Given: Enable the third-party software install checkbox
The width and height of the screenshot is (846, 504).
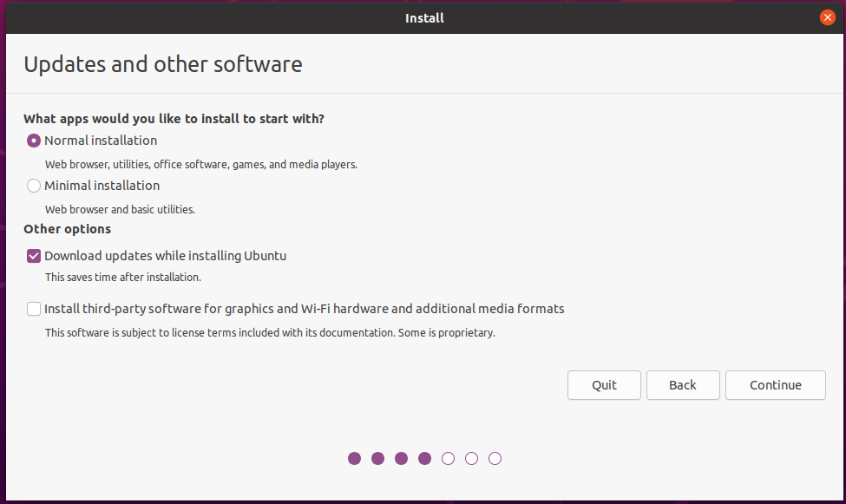Looking at the screenshot, I should tap(34, 309).
